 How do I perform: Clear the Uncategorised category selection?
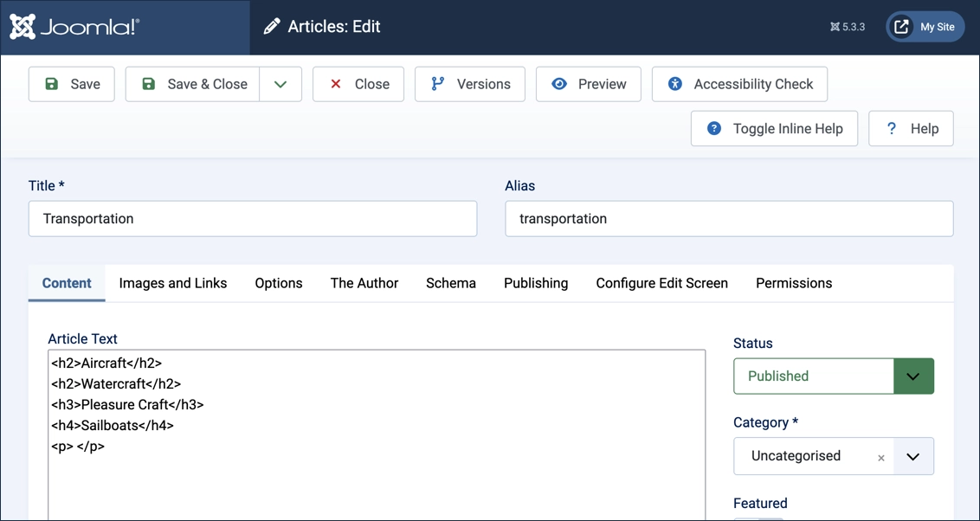pos(880,457)
